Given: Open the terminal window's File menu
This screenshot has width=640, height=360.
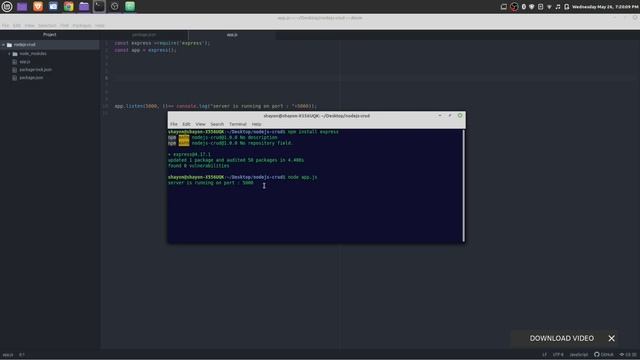Looking at the screenshot, I should coord(174,124).
